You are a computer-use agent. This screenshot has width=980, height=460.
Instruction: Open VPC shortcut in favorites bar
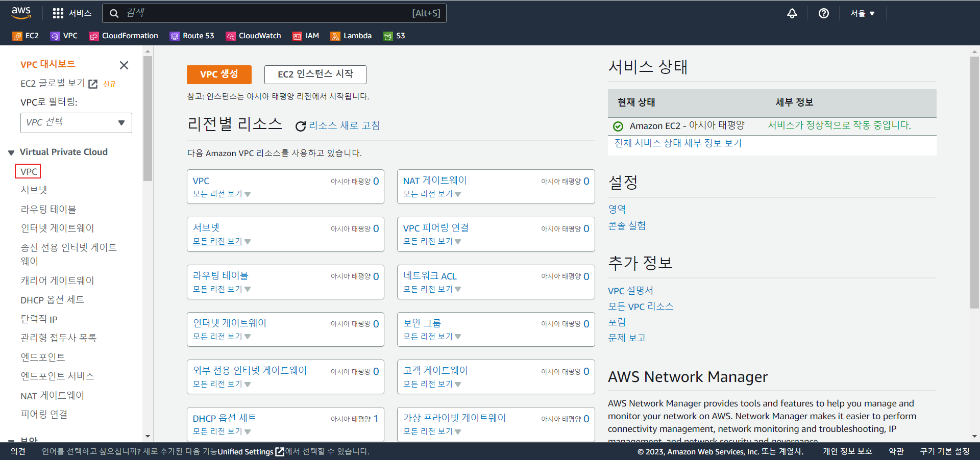coord(64,36)
